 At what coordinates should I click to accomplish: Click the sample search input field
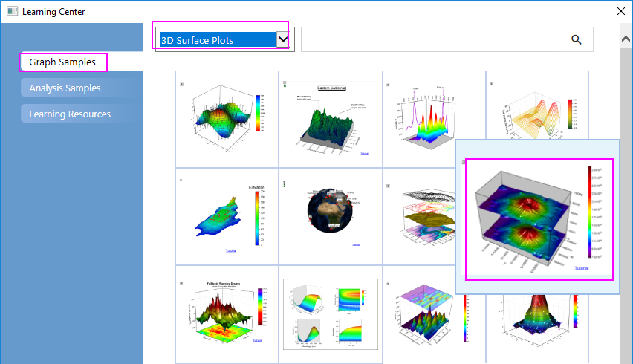click(429, 40)
